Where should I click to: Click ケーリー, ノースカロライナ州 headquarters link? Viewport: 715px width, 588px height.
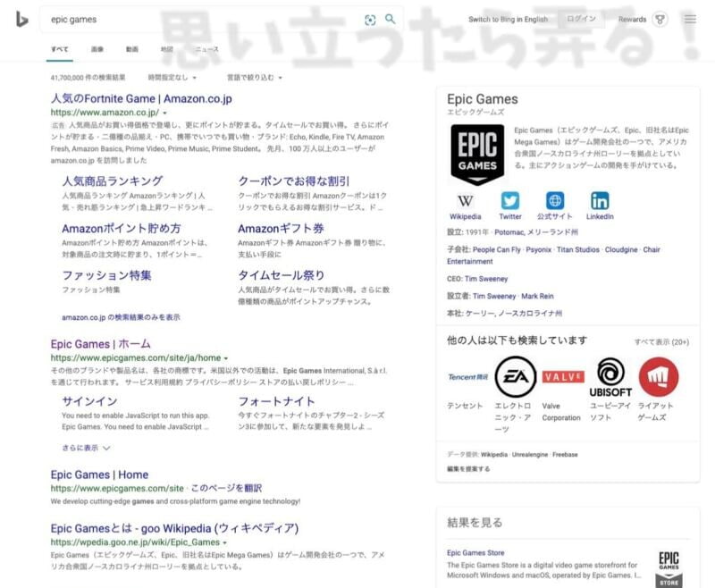(x=514, y=313)
